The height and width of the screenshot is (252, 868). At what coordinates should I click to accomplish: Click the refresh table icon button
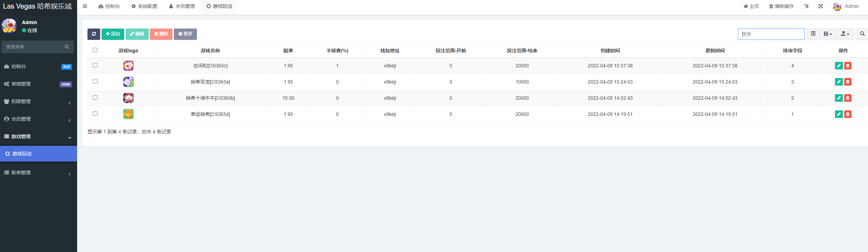[x=94, y=34]
